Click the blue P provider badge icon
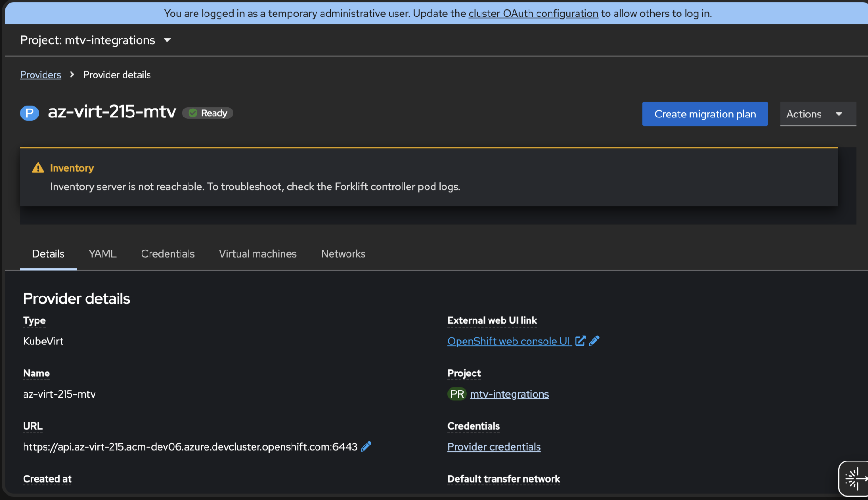The width and height of the screenshot is (868, 500). tap(29, 113)
